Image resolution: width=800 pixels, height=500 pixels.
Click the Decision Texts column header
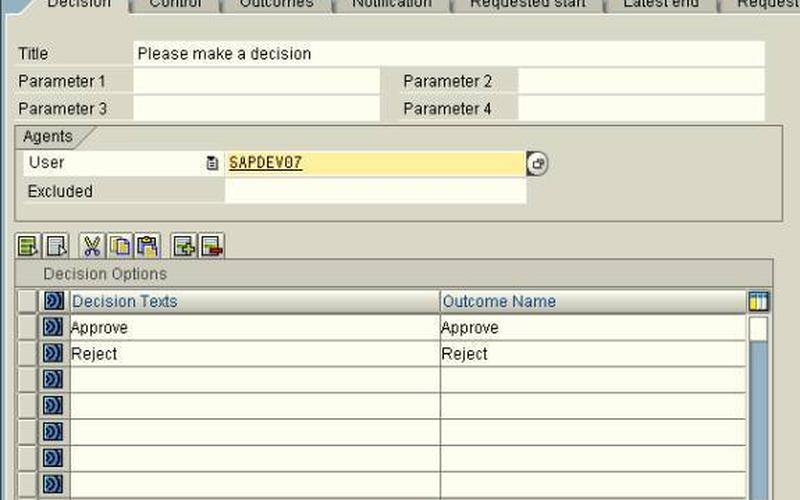pyautogui.click(x=254, y=301)
